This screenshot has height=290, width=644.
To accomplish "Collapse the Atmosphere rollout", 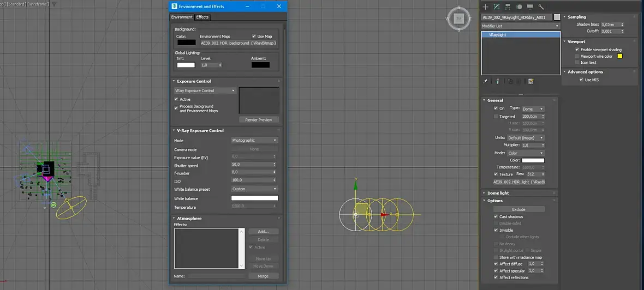I will 189,218.
